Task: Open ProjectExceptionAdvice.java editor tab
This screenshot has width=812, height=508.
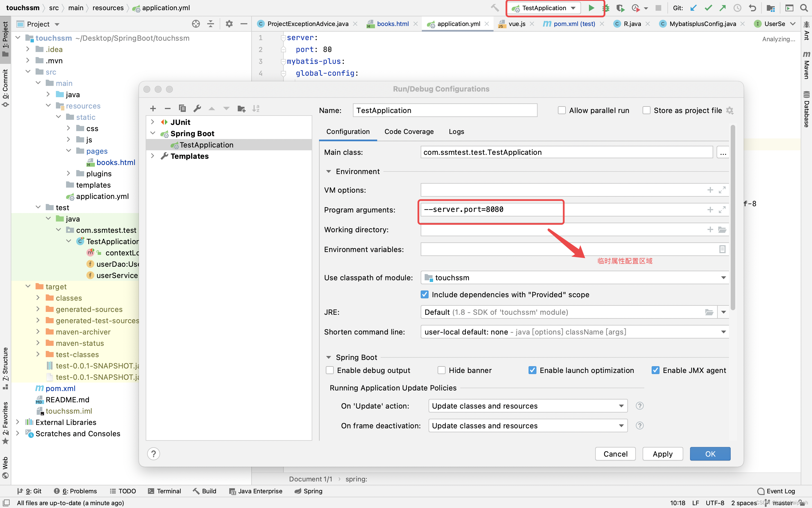Action: 307,24
